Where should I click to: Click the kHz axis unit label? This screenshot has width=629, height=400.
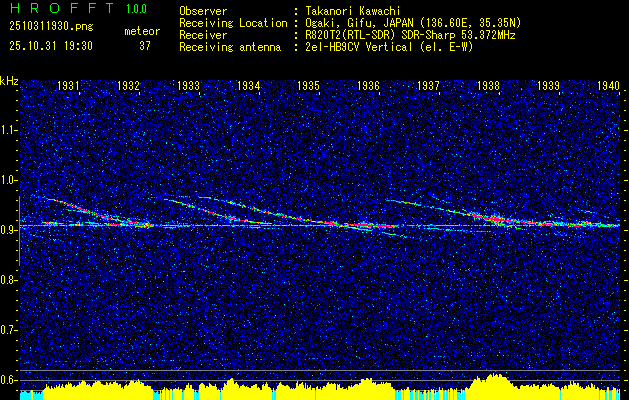9,81
